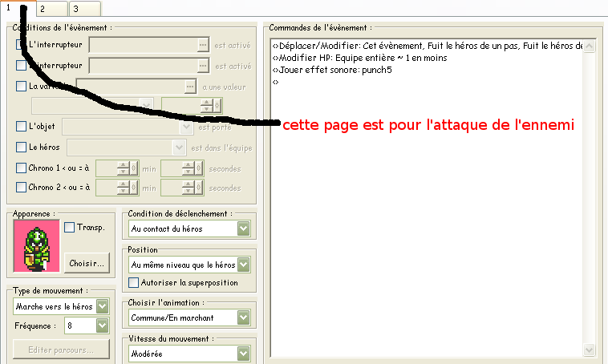Viewport: 608px width, 364px height.
Task: Open the variable comparison operator dropdown
Action: 146,106
